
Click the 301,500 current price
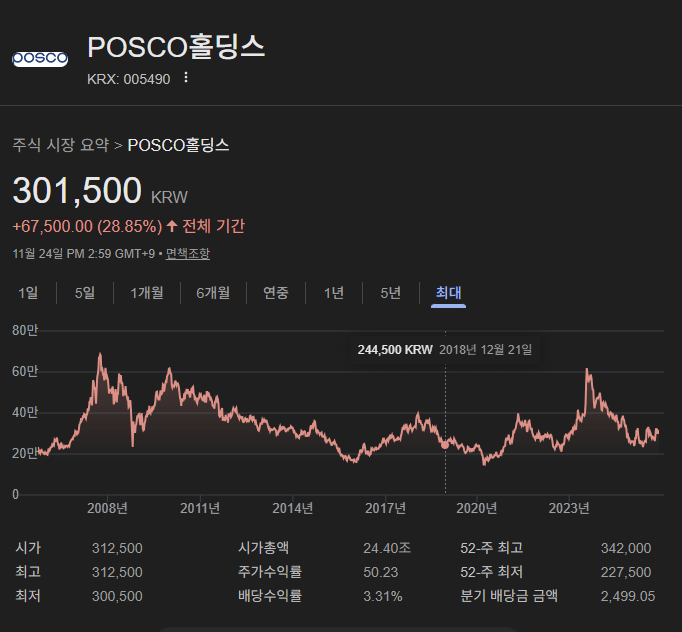pyautogui.click(x=77, y=191)
